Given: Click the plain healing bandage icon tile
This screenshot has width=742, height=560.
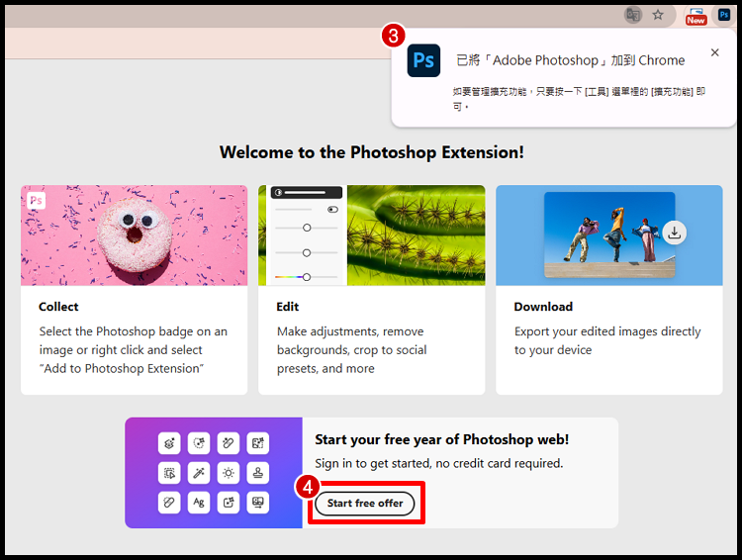Looking at the screenshot, I should pos(169,503).
